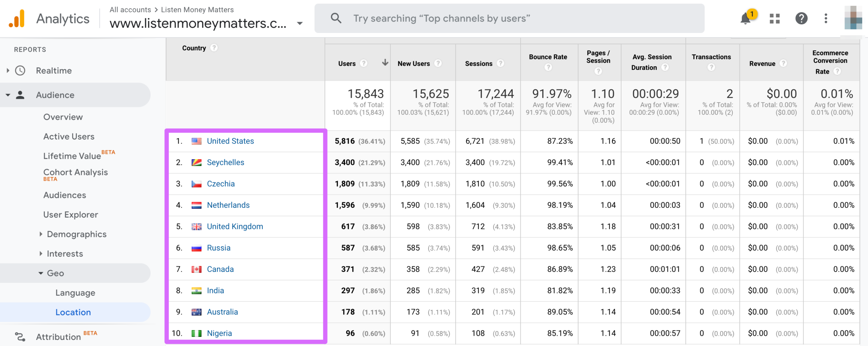Click the search magnifier icon

click(x=336, y=18)
